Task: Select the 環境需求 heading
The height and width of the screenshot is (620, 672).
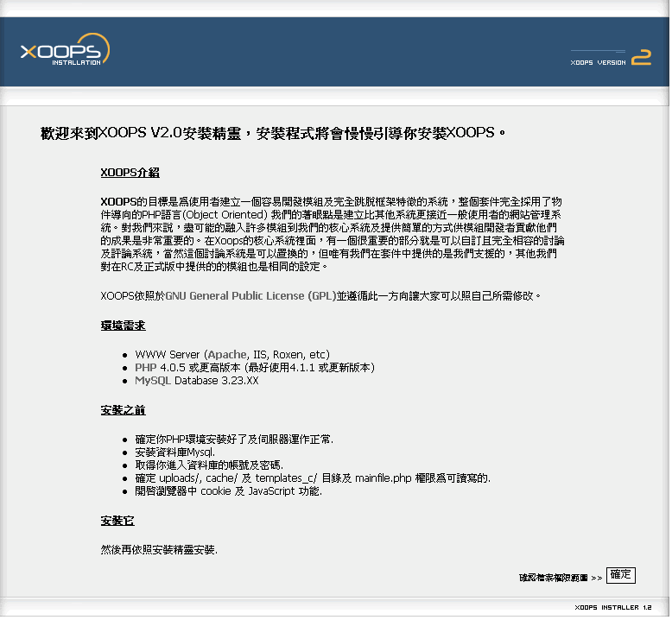Action: 124,327
